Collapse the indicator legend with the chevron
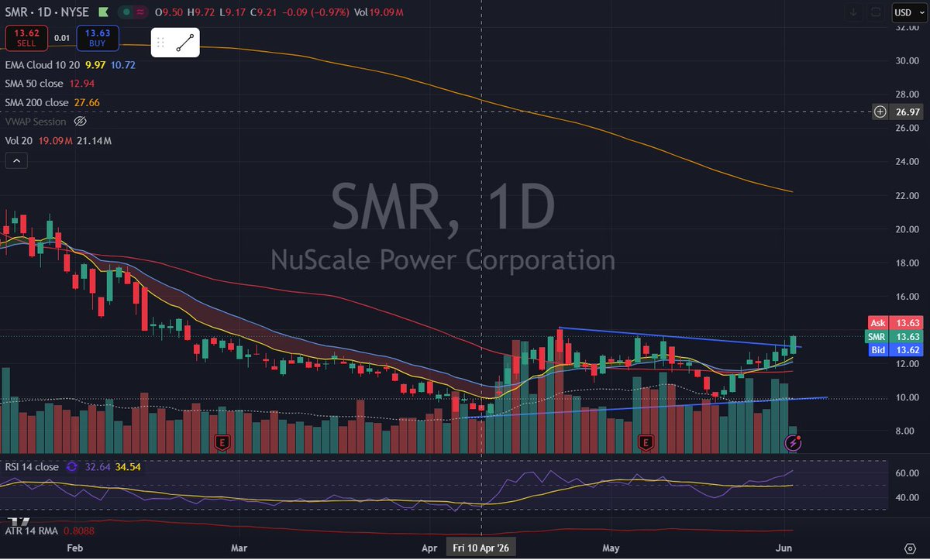Viewport: 930px width, 560px height. (x=15, y=160)
